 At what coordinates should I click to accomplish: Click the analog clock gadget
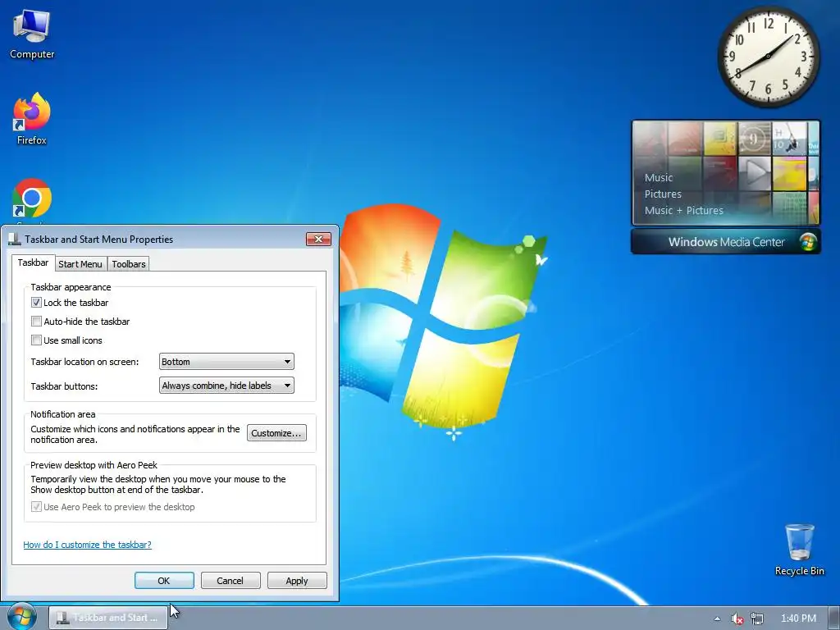point(768,57)
